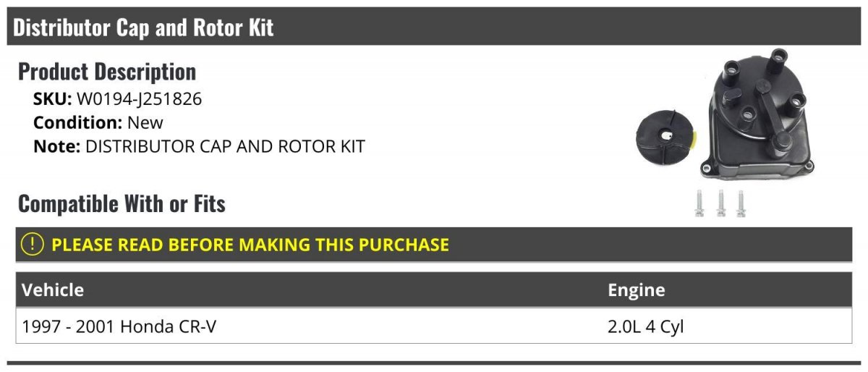868x372 pixels.
Task: Click the Vehicle column header
Action: [53, 290]
